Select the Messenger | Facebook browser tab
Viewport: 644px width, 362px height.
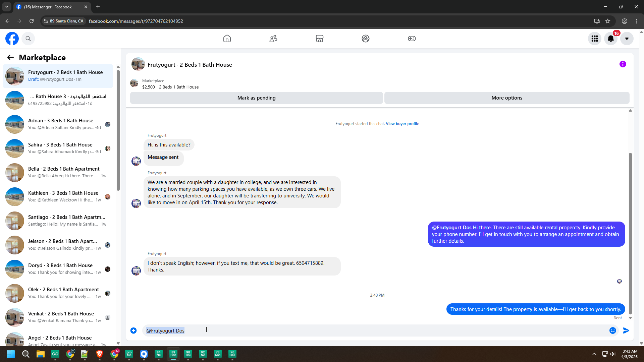(52, 7)
